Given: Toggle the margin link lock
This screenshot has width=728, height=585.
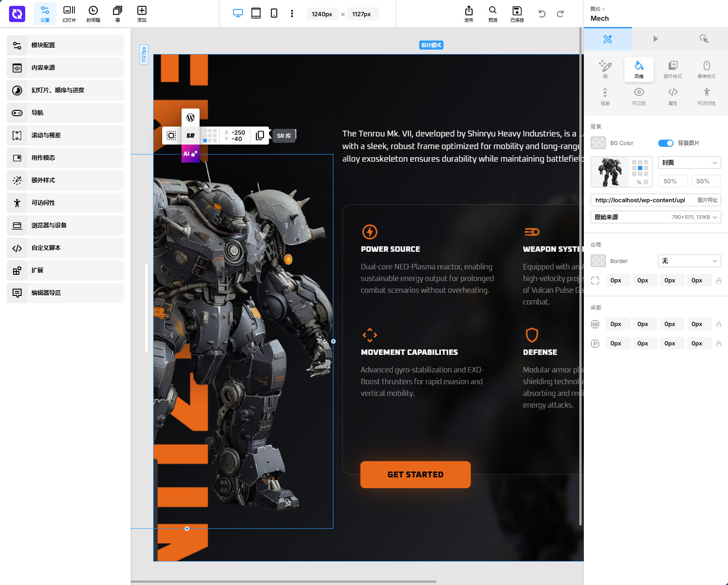Looking at the screenshot, I should (719, 324).
